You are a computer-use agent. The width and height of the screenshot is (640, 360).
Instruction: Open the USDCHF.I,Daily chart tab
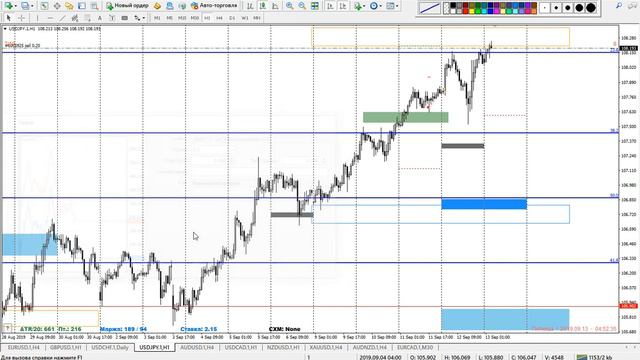tap(110, 347)
